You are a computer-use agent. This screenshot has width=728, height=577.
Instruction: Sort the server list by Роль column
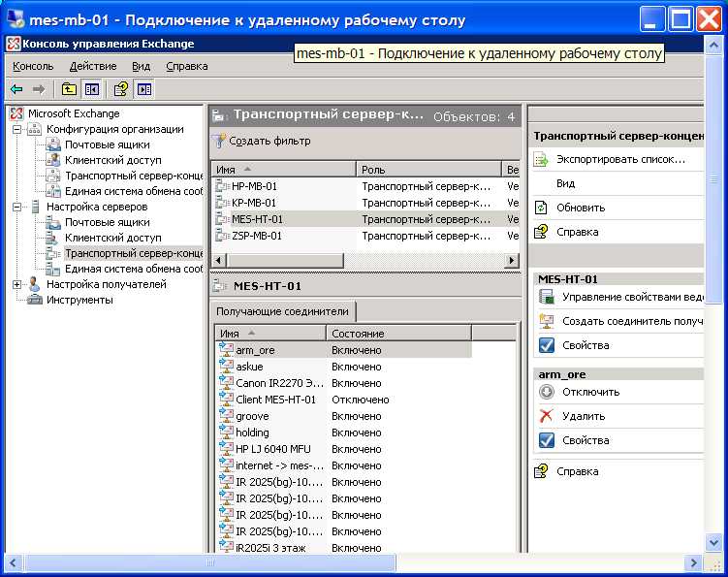429,170
